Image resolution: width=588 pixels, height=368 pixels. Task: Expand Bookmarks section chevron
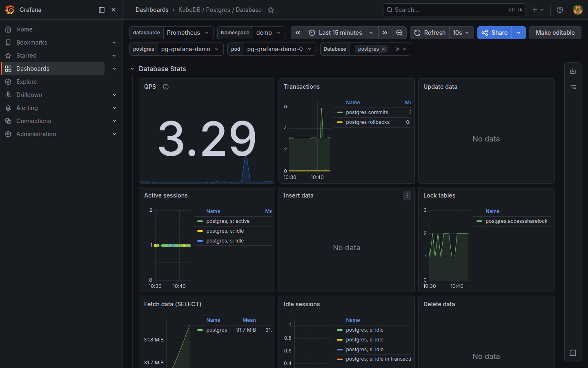[114, 43]
